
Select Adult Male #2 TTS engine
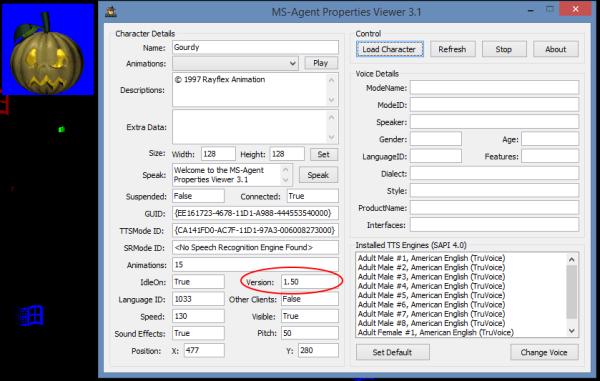pyautogui.click(x=431, y=267)
